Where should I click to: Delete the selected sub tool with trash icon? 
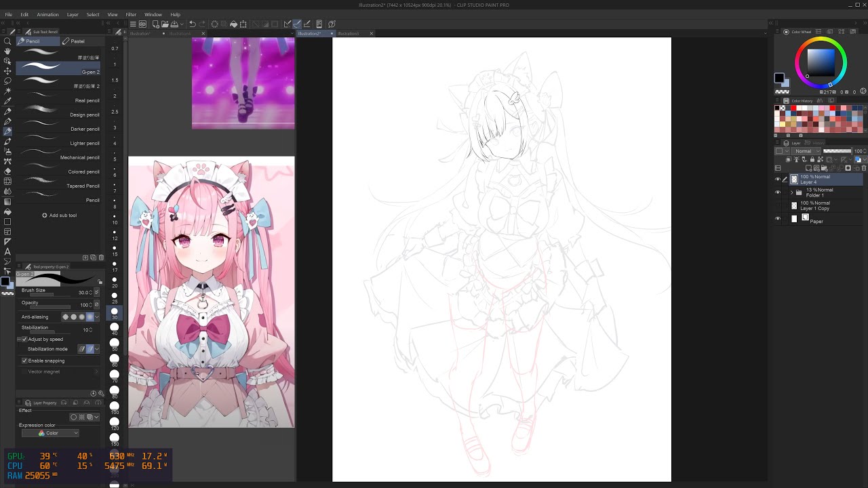(101, 258)
